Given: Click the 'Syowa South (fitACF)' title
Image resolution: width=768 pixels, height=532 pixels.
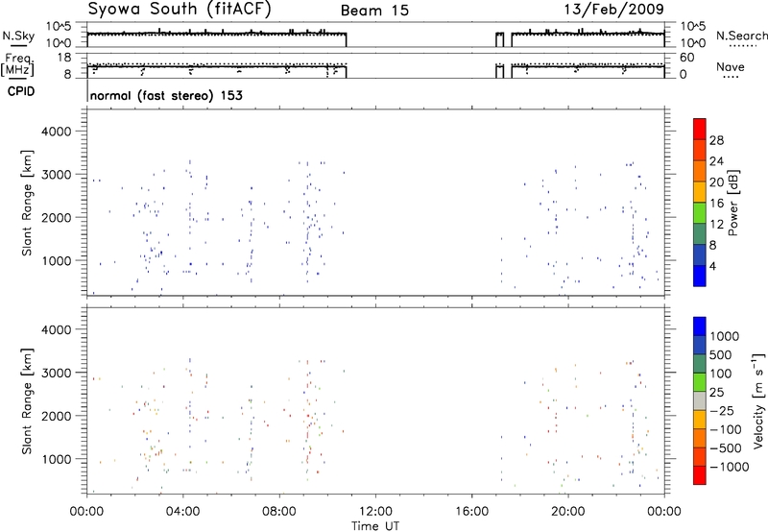Looking at the screenshot, I should [x=180, y=10].
